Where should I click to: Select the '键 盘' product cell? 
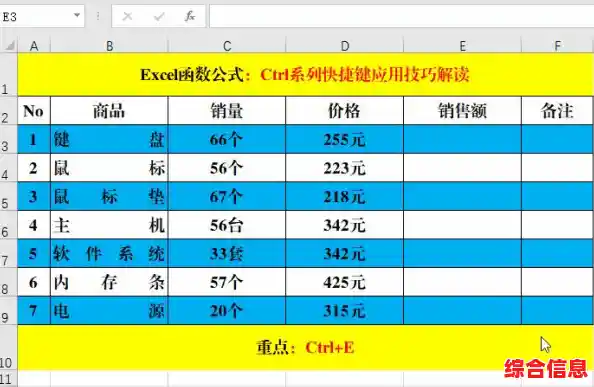pyautogui.click(x=109, y=139)
